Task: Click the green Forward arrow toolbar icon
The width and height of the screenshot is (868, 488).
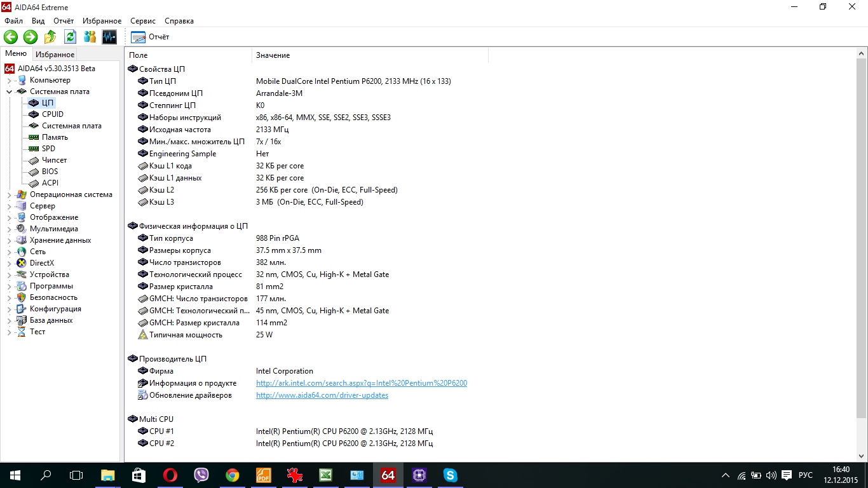Action: tap(31, 37)
